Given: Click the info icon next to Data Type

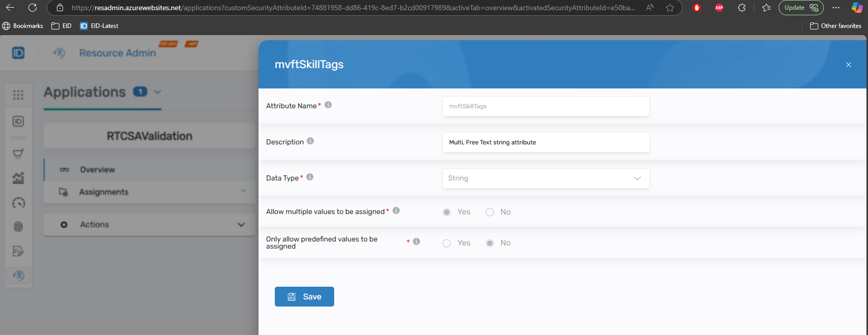Looking at the screenshot, I should click(x=310, y=177).
